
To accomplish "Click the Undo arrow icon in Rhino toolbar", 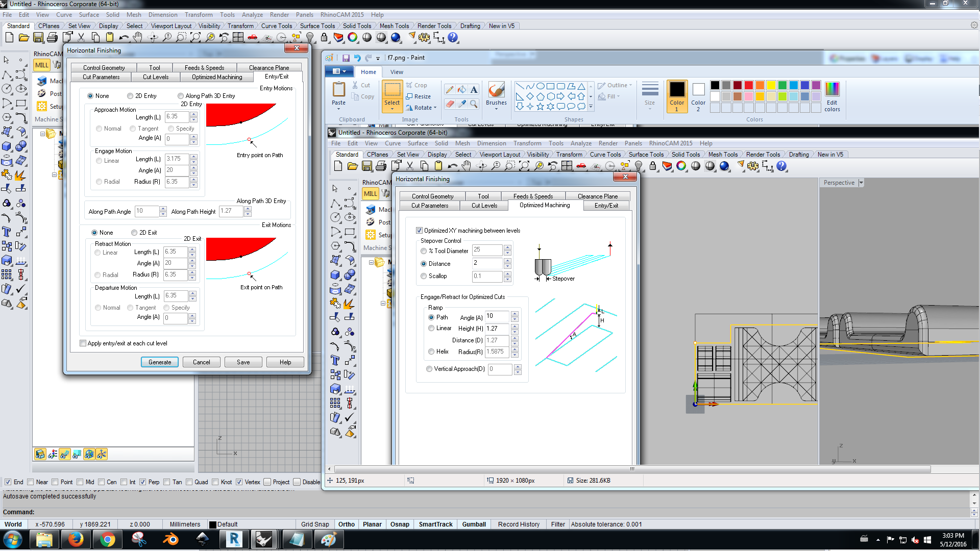I will (x=124, y=37).
